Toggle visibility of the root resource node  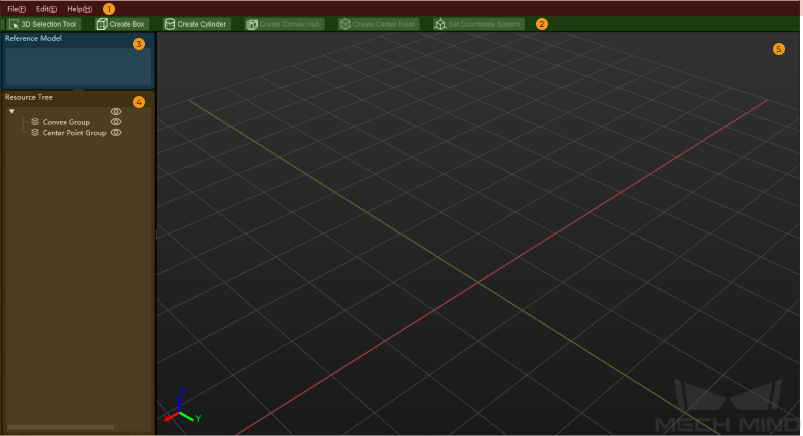pyautogui.click(x=116, y=111)
